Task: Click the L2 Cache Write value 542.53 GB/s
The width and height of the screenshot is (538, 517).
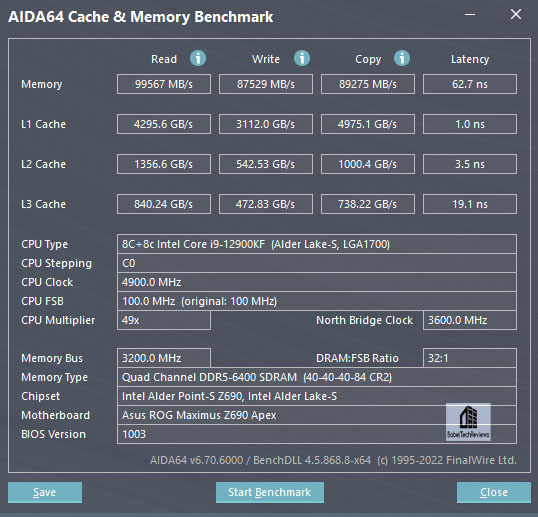Action: [x=266, y=164]
